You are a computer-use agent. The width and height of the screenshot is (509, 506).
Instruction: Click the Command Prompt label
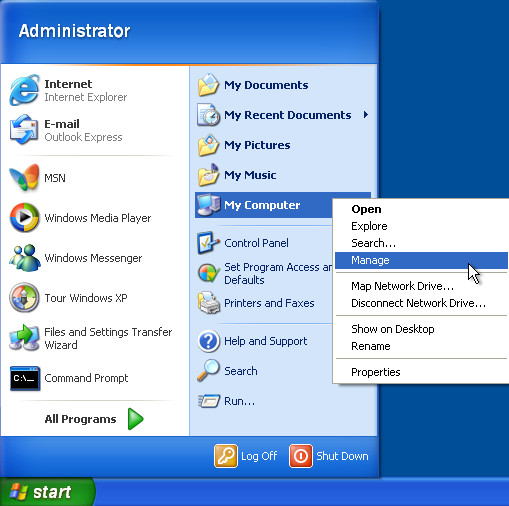(86, 378)
